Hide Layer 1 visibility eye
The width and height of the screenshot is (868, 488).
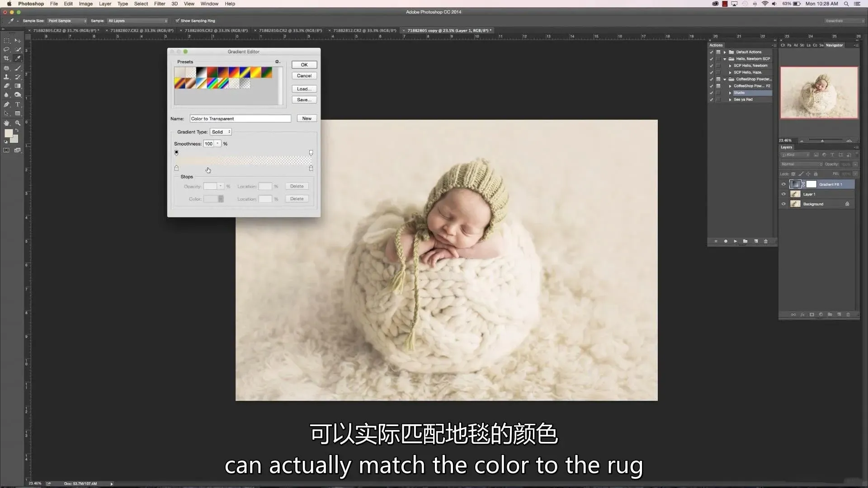(x=783, y=194)
